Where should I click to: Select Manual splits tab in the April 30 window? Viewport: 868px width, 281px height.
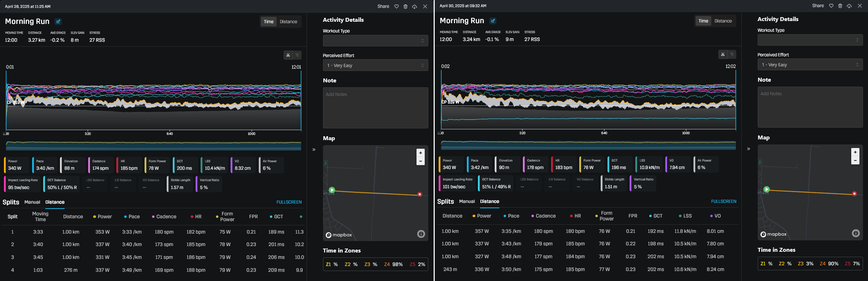coord(467,201)
